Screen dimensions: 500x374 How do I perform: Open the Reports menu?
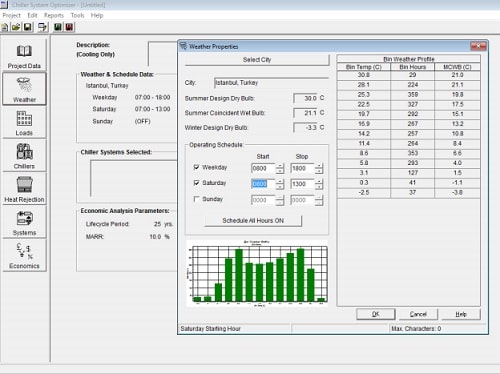(x=54, y=15)
